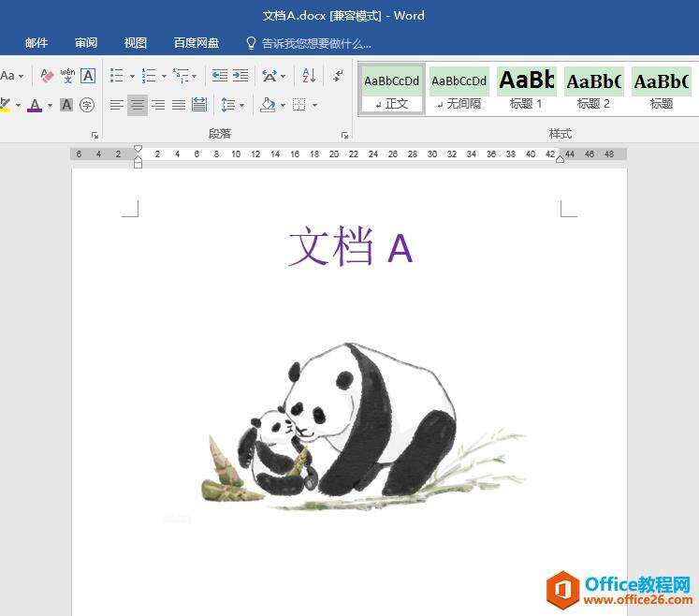
Task: Sort paragraphs with the A-Z icon
Action: click(309, 76)
